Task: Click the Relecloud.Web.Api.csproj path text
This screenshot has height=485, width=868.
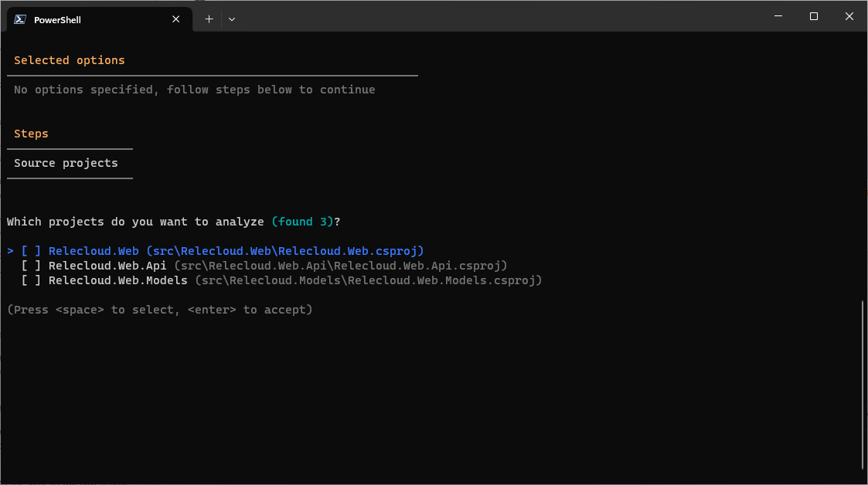Action: [340, 265]
